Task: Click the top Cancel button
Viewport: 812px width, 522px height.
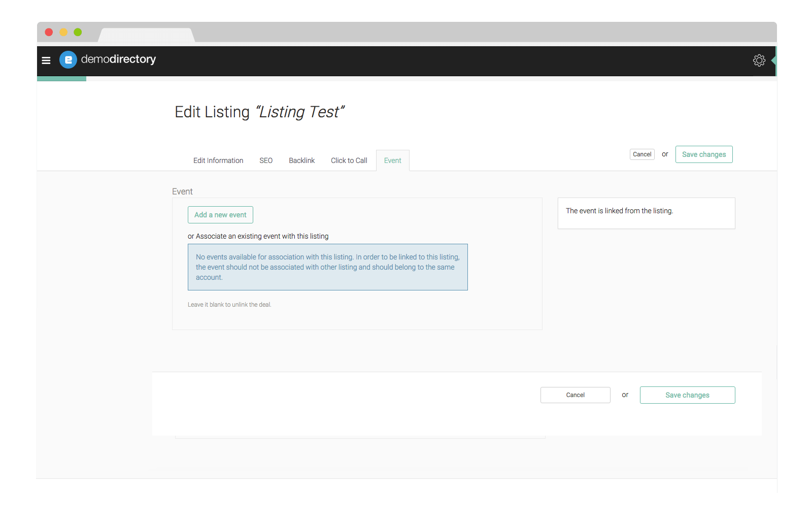Action: tap(642, 154)
